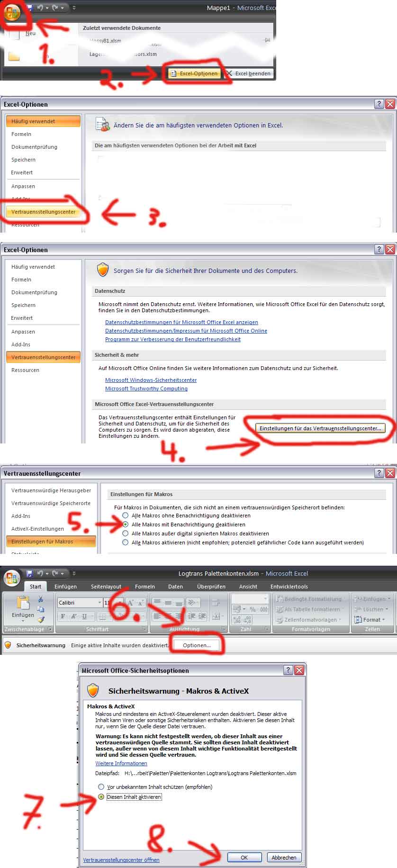Click the Redo icon in the Logtrans window toolbar
The image size is (397, 868).
pos(55,573)
